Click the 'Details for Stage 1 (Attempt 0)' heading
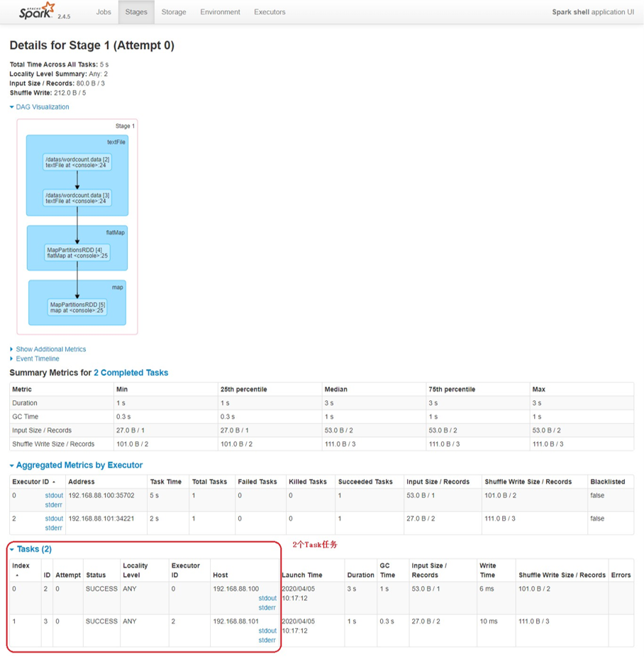Image resolution: width=644 pixels, height=657 pixels. click(91, 45)
